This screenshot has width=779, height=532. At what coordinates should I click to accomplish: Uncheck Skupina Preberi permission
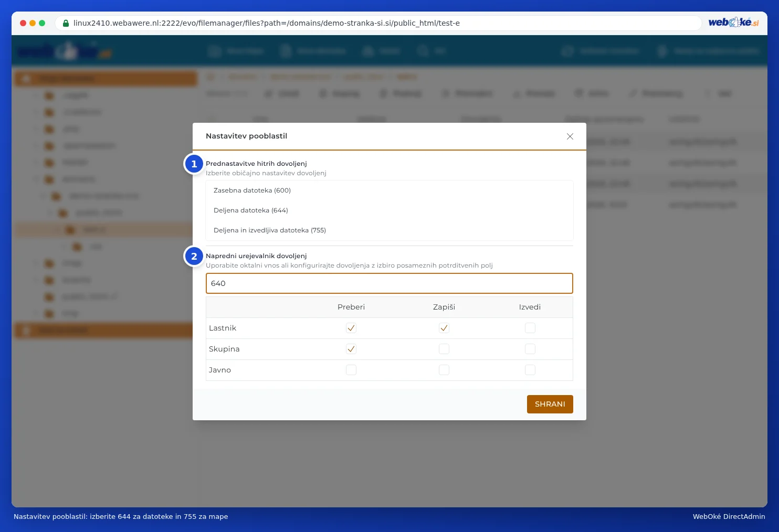[351, 349]
